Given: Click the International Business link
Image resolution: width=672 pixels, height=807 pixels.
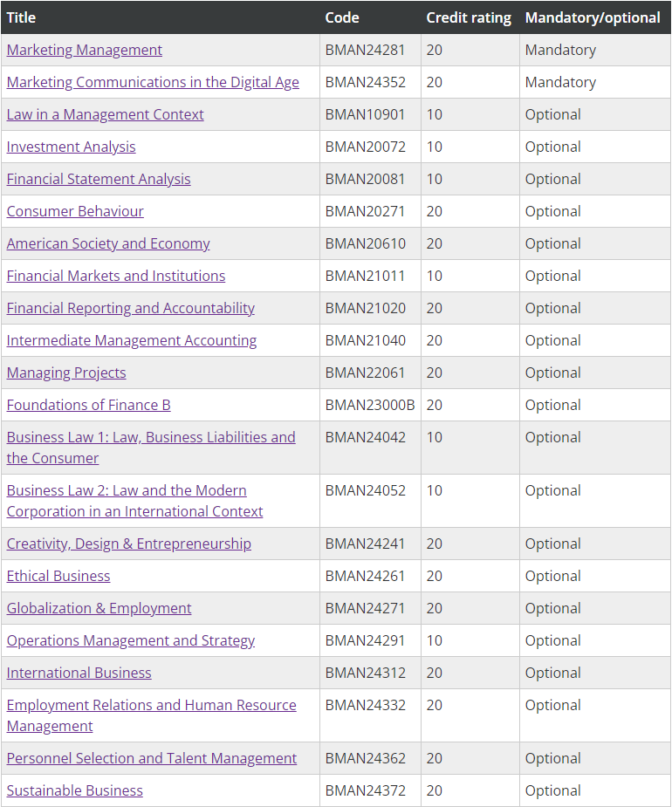Looking at the screenshot, I should pyautogui.click(x=79, y=674).
